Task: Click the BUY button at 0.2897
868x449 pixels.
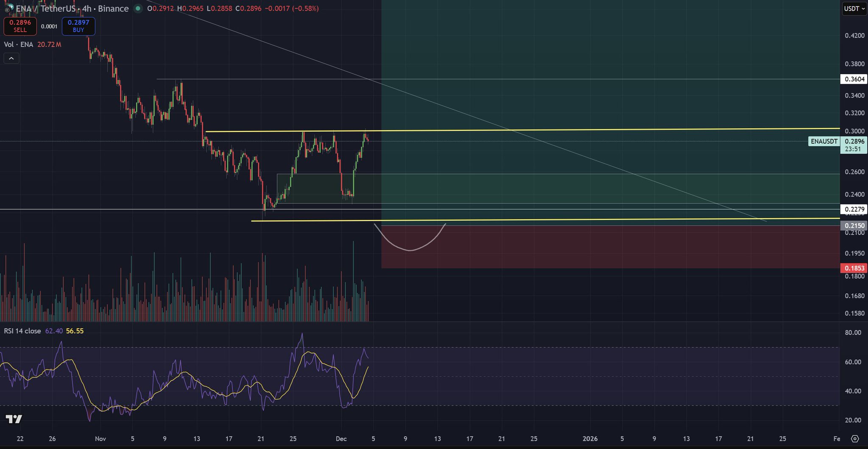Action: coord(78,26)
